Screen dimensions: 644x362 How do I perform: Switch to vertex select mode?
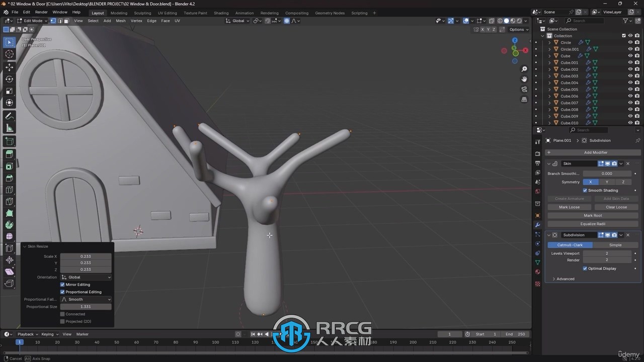[53, 21]
